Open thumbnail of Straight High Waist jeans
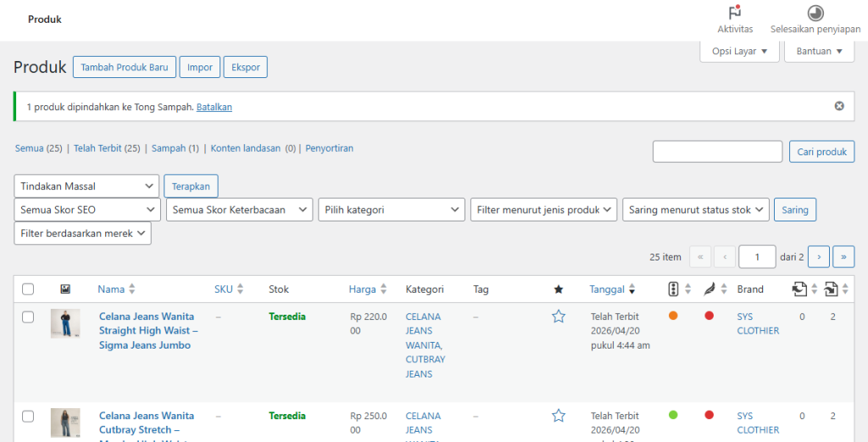 click(65, 323)
